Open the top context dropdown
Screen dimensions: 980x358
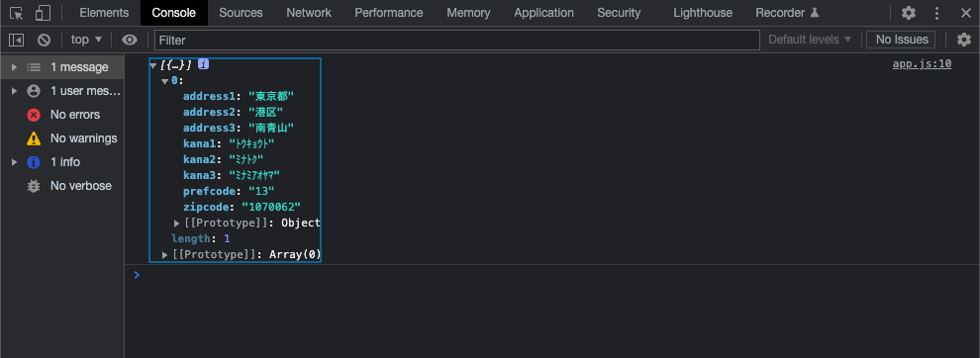coord(86,40)
